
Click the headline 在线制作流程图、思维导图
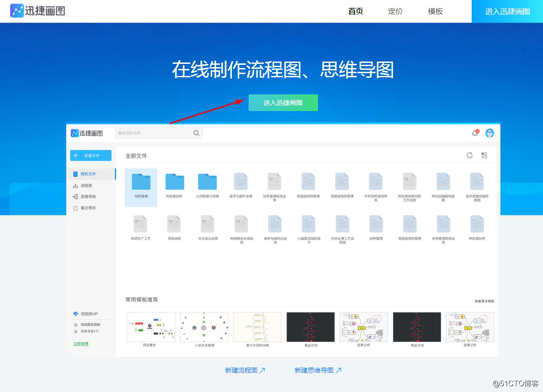[x=282, y=69]
